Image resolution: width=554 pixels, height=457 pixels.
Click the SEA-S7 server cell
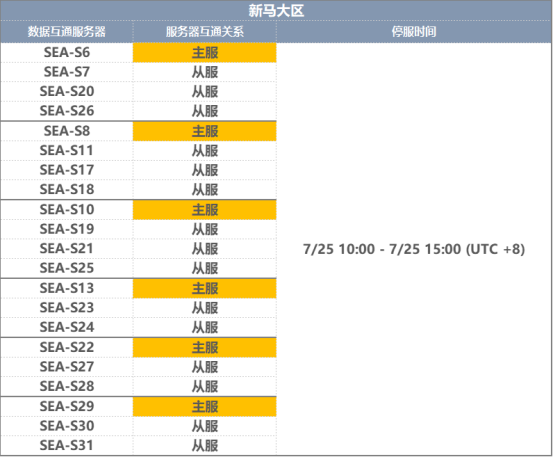pyautogui.click(x=67, y=72)
